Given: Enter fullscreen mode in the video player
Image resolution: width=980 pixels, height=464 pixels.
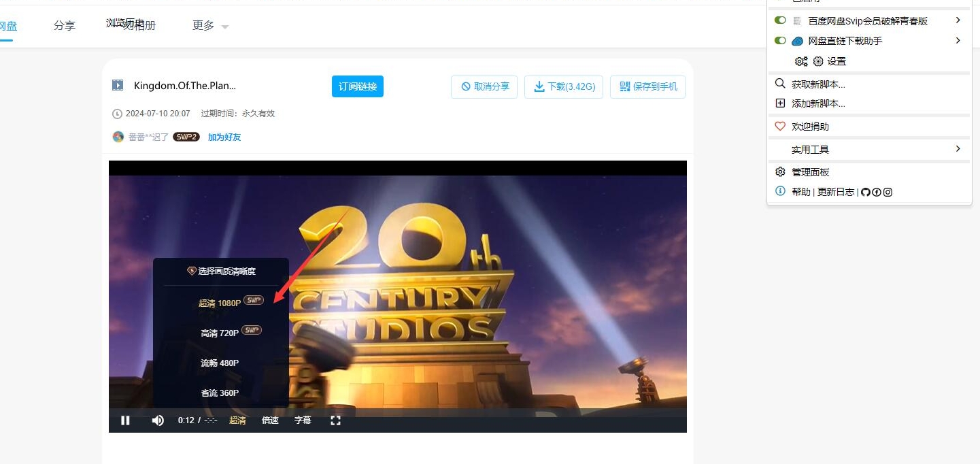Looking at the screenshot, I should click(335, 420).
